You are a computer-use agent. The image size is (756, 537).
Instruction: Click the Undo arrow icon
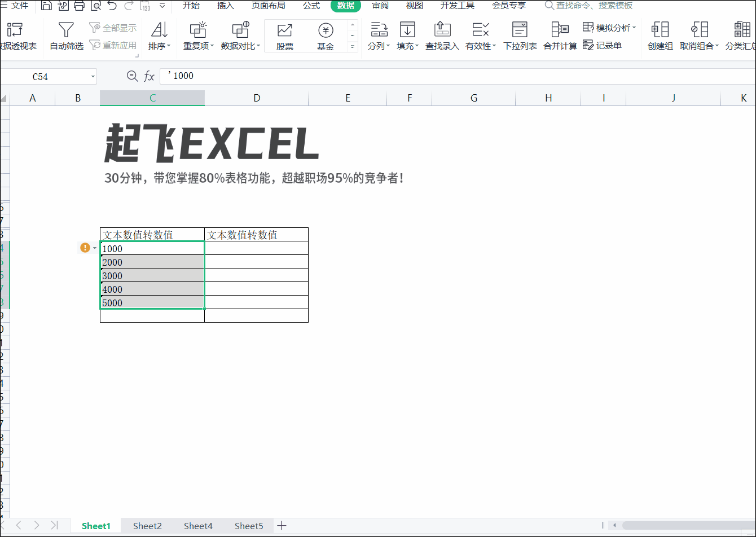112,6
